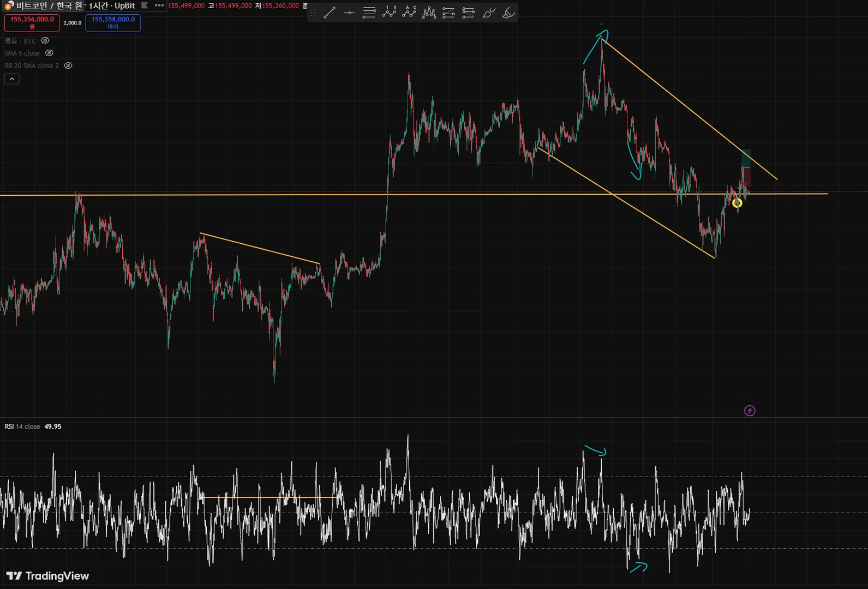This screenshot has height=589, width=868.
Task: Click the flag icon beside UpBit
Action: (x=145, y=5)
